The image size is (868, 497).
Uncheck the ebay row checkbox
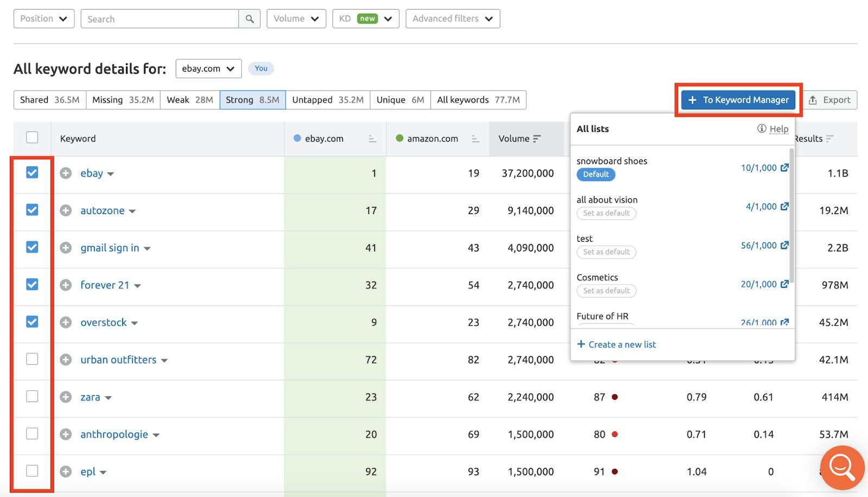[32, 173]
